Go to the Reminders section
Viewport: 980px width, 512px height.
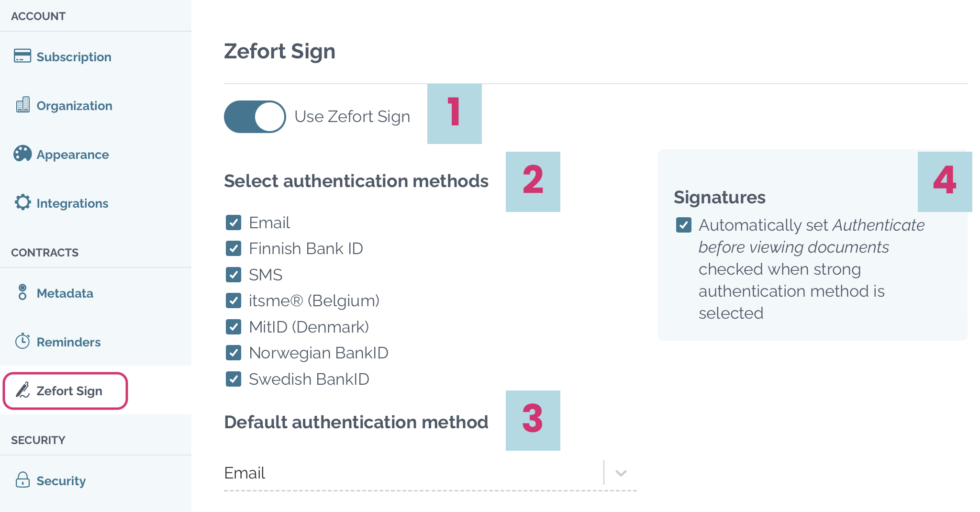68,341
